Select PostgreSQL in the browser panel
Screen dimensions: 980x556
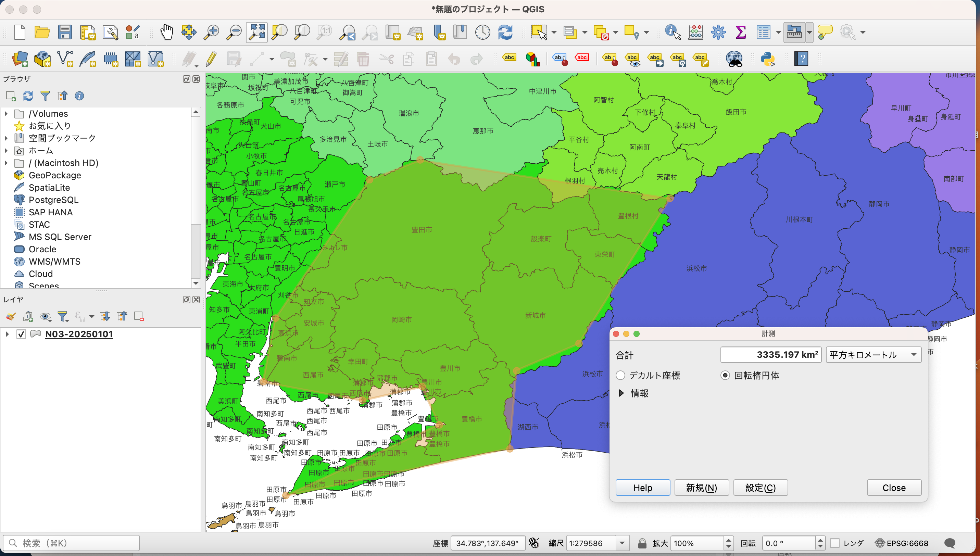click(53, 200)
